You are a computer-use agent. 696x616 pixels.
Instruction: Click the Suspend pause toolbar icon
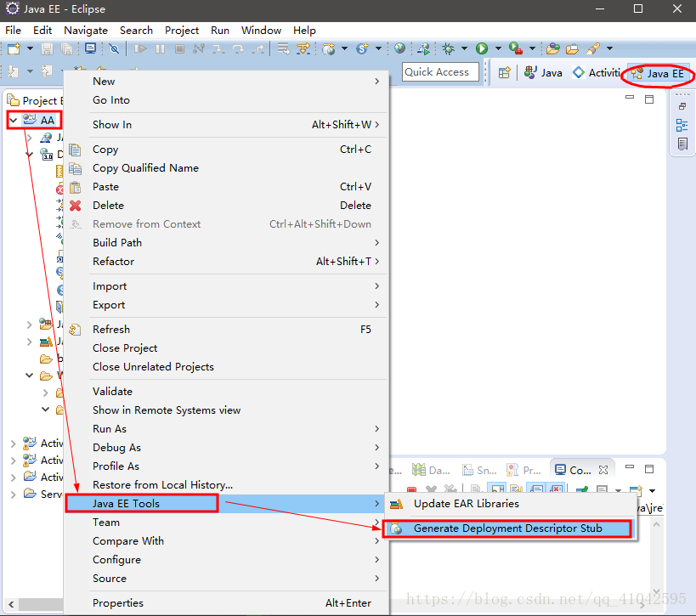coord(161,48)
